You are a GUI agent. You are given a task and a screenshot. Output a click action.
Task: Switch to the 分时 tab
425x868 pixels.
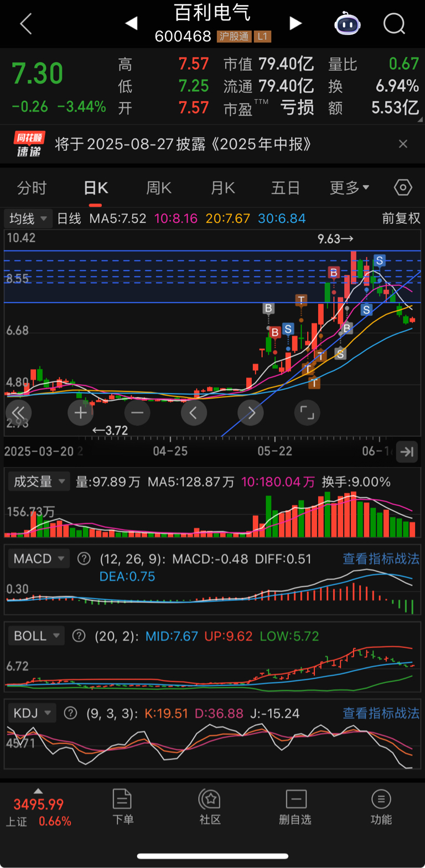pyautogui.click(x=32, y=188)
